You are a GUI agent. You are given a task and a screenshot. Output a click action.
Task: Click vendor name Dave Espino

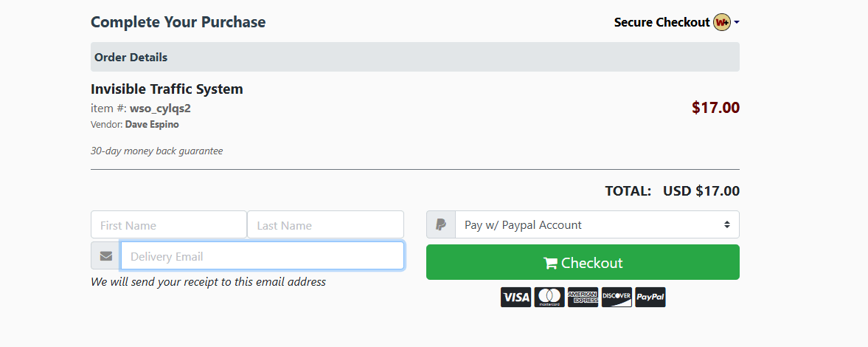pyautogui.click(x=152, y=125)
